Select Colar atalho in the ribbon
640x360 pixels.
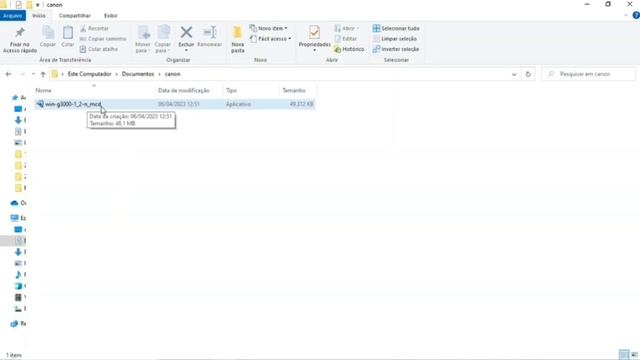pyautogui.click(x=98, y=49)
